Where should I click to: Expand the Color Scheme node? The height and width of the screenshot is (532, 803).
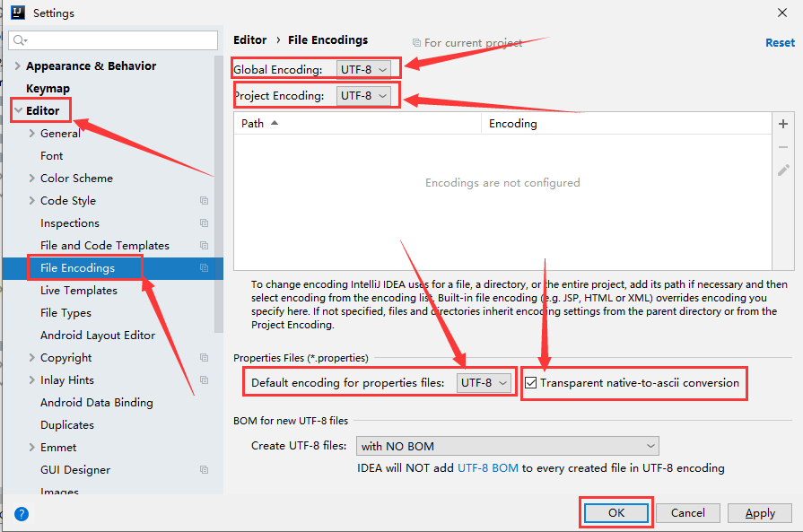click(x=31, y=179)
